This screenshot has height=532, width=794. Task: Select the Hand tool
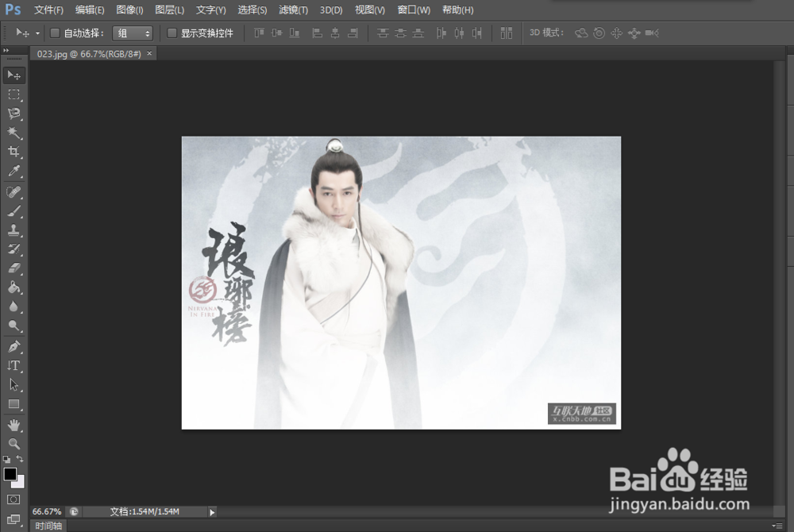[13, 425]
